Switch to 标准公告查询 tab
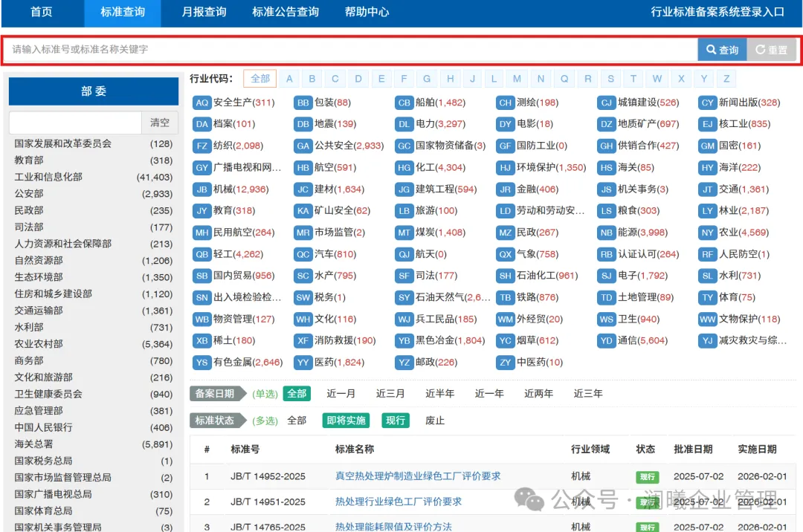The image size is (803, 532). pyautogui.click(x=286, y=12)
